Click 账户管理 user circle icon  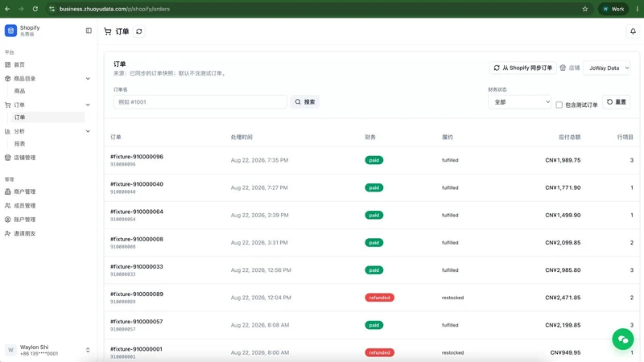tap(7, 219)
